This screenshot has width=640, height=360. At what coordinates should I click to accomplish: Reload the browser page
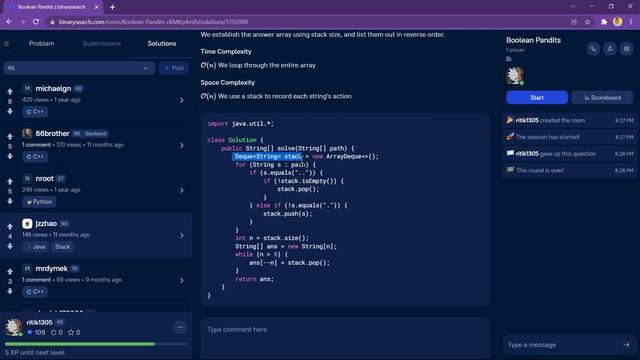(36, 22)
